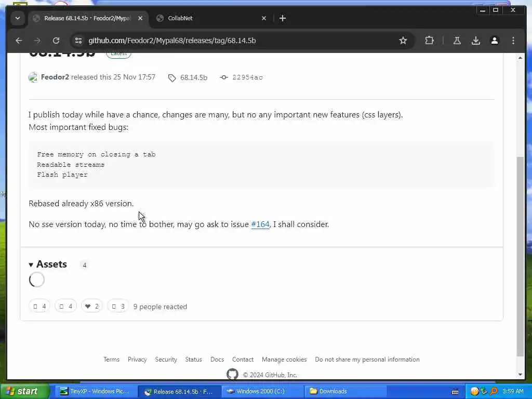Open a new browser tab
532x399 pixels.
[x=282, y=18]
